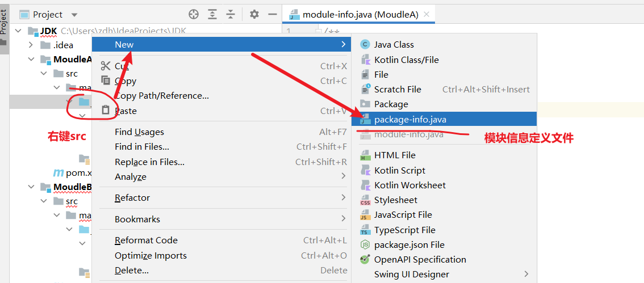This screenshot has width=644, height=283.
Task: Choose Paste from context menu
Action: tap(221, 111)
